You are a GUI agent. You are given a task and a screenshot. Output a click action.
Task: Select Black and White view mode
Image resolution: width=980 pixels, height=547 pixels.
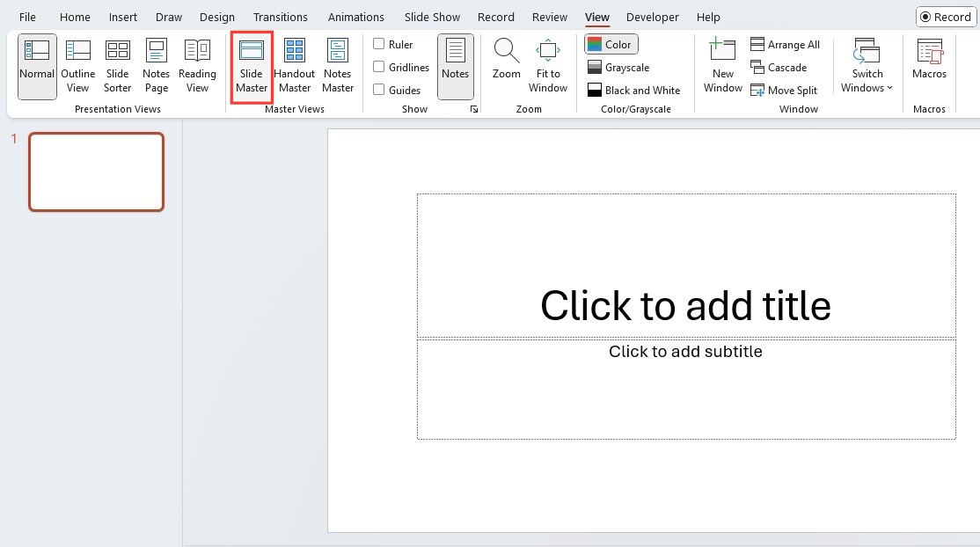[633, 90]
